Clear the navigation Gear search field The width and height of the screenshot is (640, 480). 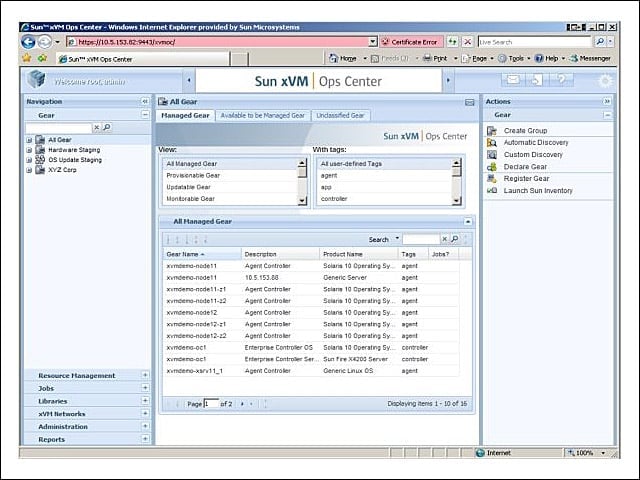(x=97, y=128)
